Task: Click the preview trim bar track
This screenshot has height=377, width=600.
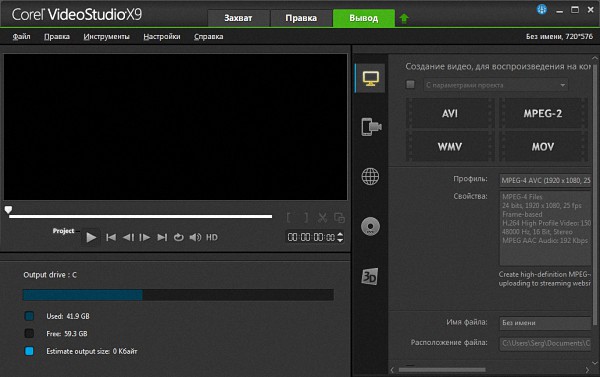Action: click(x=140, y=217)
